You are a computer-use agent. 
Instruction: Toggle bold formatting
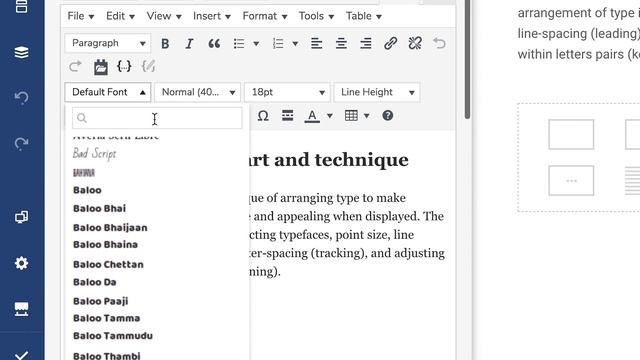[165, 43]
